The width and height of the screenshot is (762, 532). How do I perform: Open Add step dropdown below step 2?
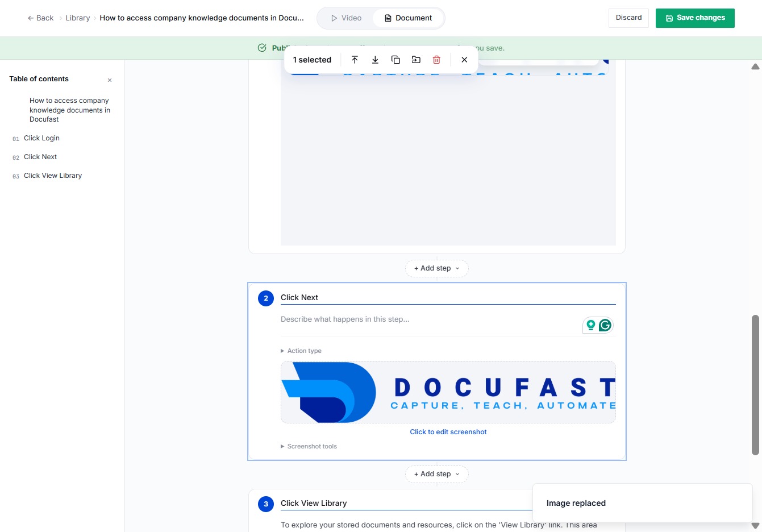tap(437, 474)
